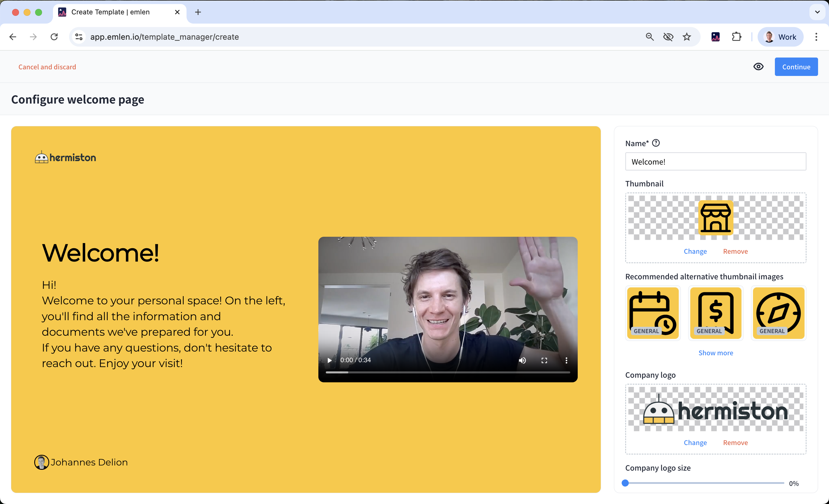The height and width of the screenshot is (504, 829).
Task: Play the welcome video
Action: (330, 360)
